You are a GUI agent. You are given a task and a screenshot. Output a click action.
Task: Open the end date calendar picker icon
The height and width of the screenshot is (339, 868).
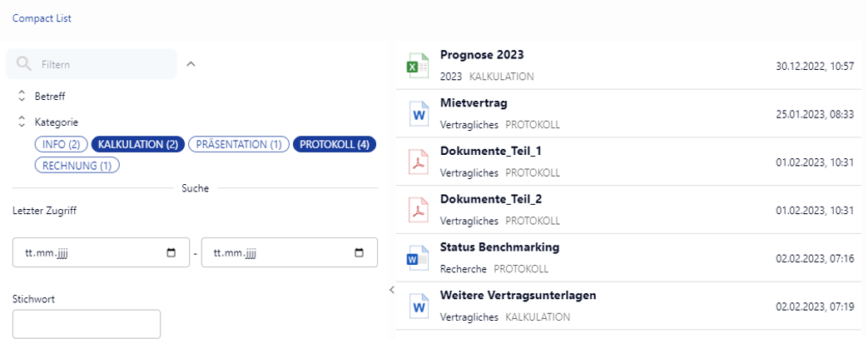360,253
